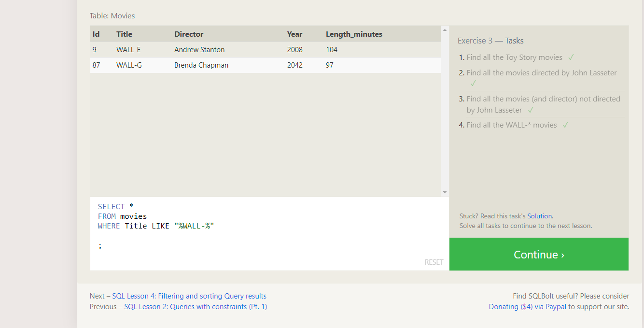This screenshot has height=328, width=644.
Task: Open Donating ($4) via Paypal link
Action: (528, 307)
